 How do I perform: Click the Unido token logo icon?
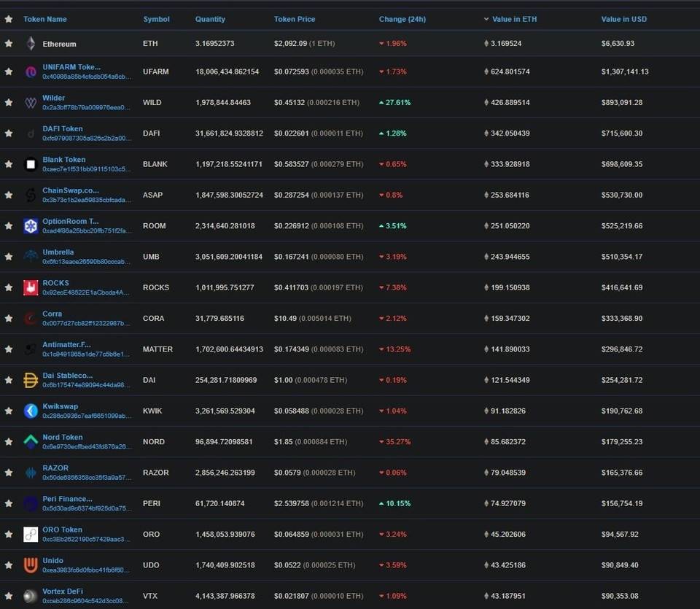tap(31, 565)
